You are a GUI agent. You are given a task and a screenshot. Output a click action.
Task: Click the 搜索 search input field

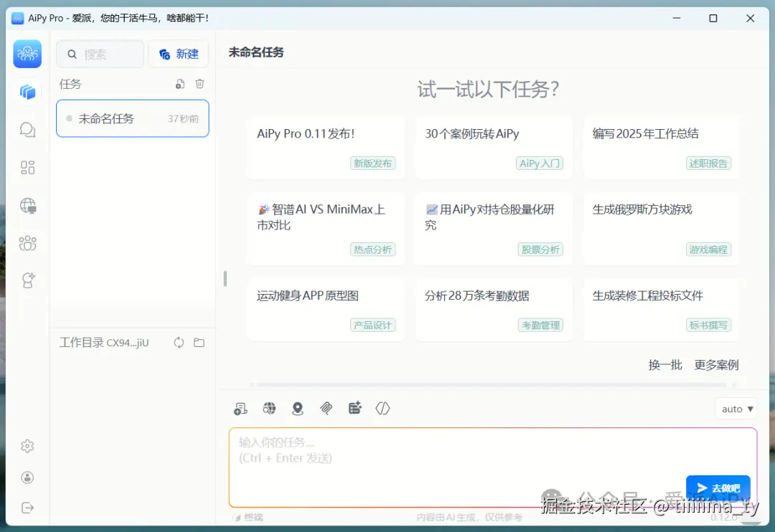(x=100, y=53)
